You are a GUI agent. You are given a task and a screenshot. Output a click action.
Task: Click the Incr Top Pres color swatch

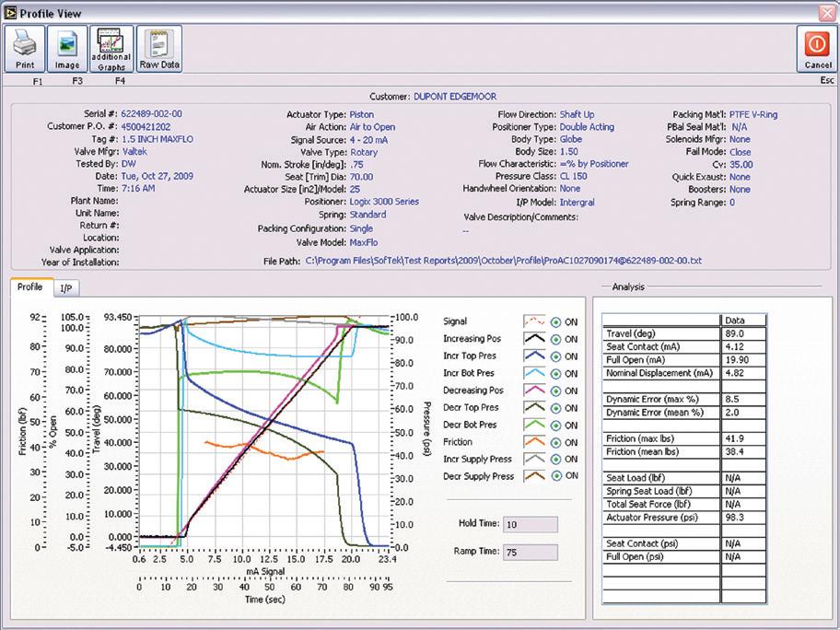tap(535, 356)
